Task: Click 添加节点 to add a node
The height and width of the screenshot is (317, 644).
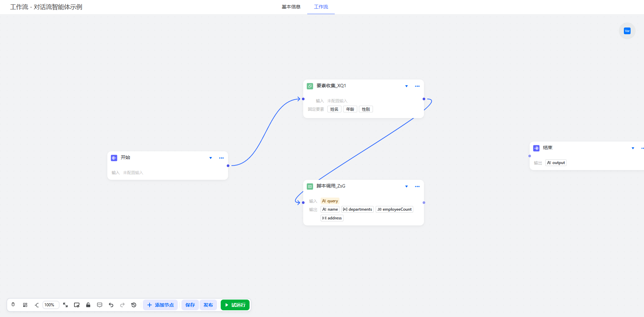Action: 160,305
